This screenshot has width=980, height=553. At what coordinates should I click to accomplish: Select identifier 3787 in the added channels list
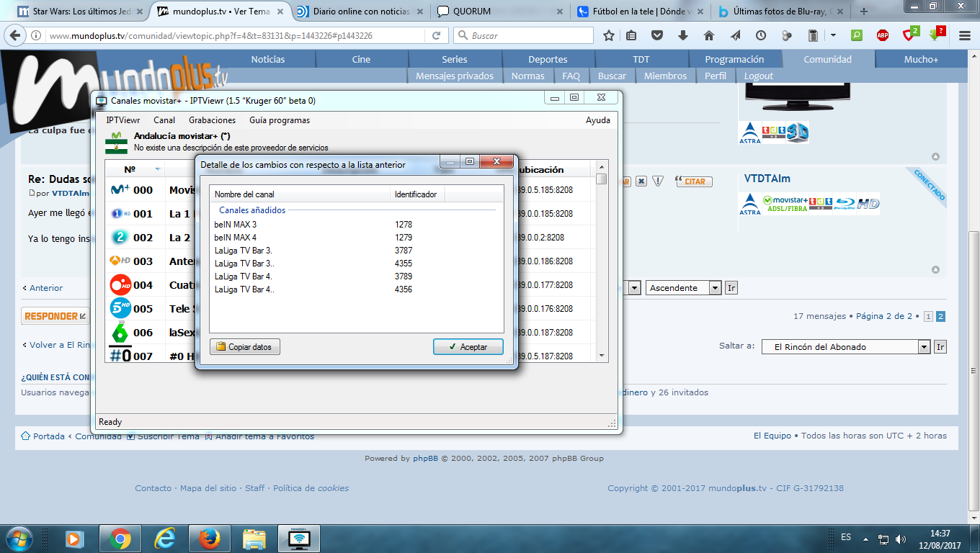[404, 251]
